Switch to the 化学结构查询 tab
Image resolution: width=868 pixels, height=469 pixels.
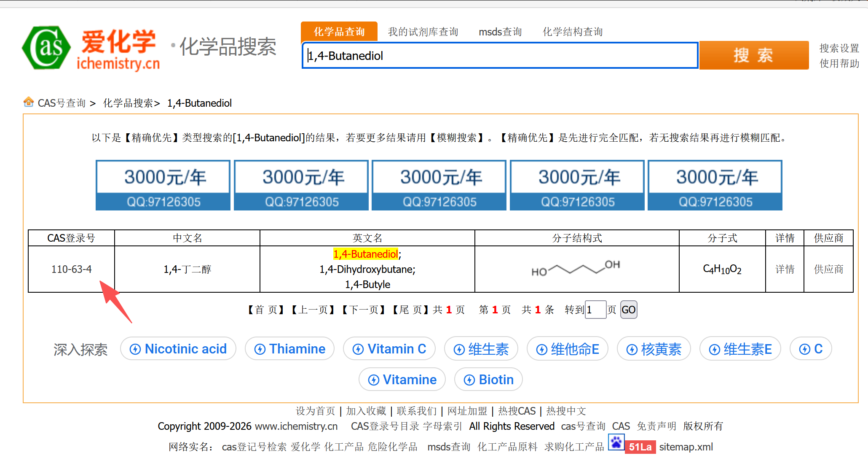[572, 32]
